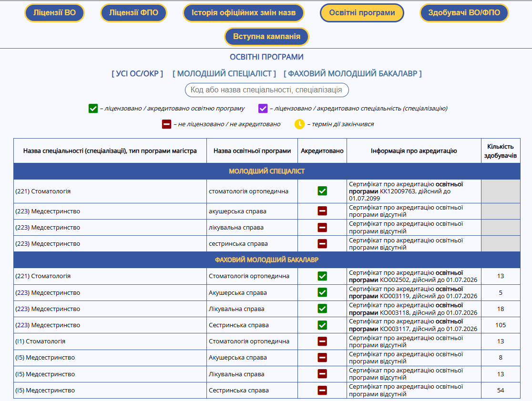This screenshot has height=401, width=532.
Task: Click the specialty code or name search field
Action: 266,90
